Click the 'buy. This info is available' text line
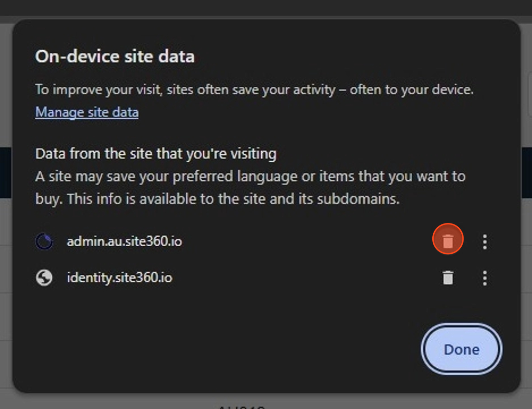Viewport: 532px width, 409px height. (x=217, y=199)
